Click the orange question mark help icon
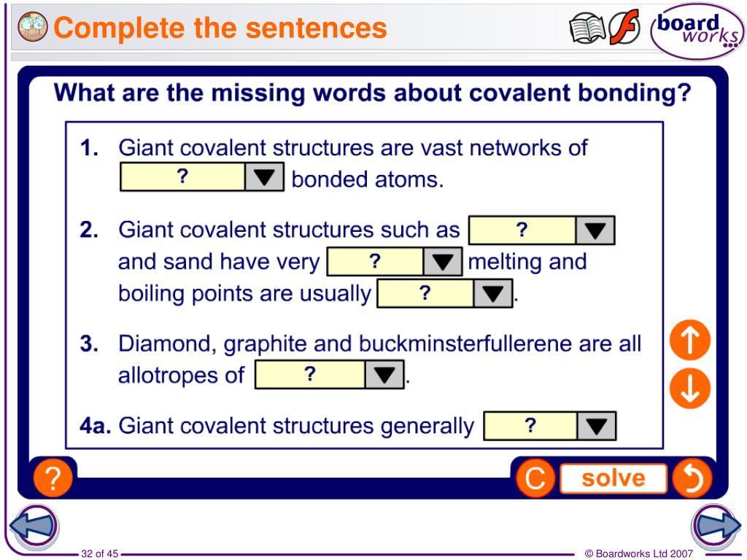The height and width of the screenshot is (560, 747). pyautogui.click(x=53, y=478)
